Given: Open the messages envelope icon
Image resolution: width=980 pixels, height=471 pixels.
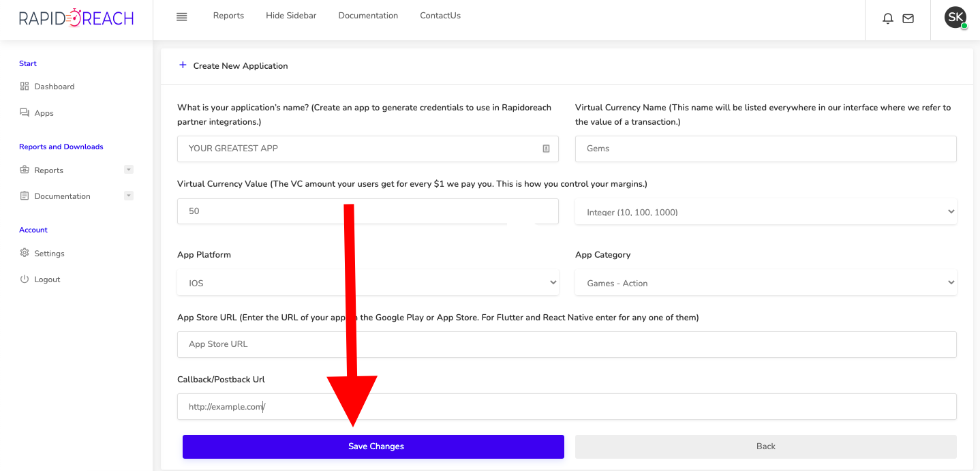Looking at the screenshot, I should (x=908, y=19).
